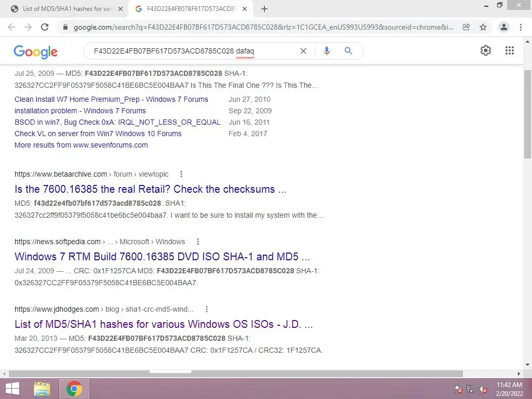Open more options for jdhodges result
The width and height of the screenshot is (532, 399).
pyautogui.click(x=207, y=309)
